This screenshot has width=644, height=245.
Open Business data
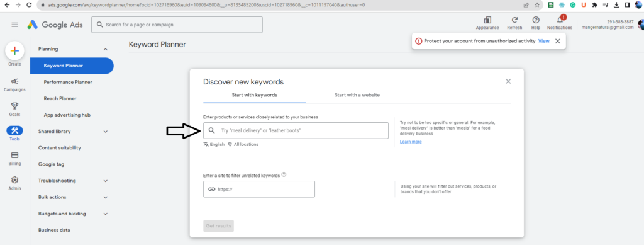(x=54, y=231)
